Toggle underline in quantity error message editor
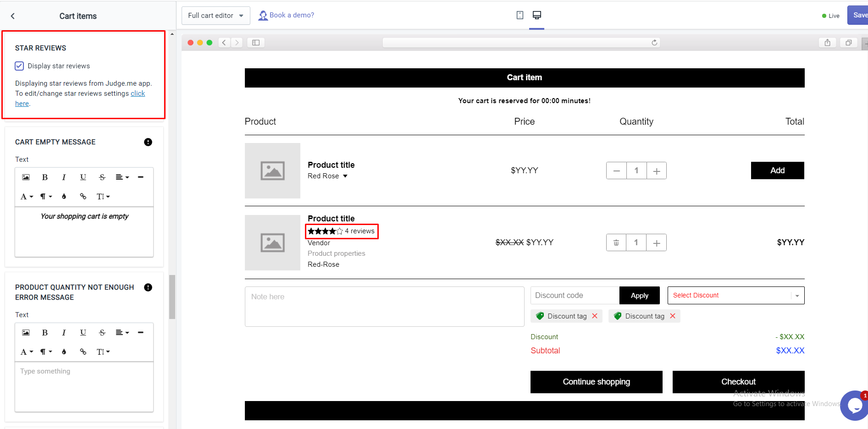This screenshot has height=429, width=868. pos(83,333)
